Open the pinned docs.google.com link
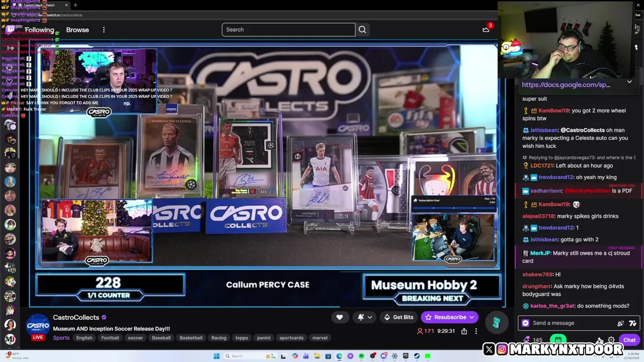The width and height of the screenshot is (644, 362). tap(566, 85)
